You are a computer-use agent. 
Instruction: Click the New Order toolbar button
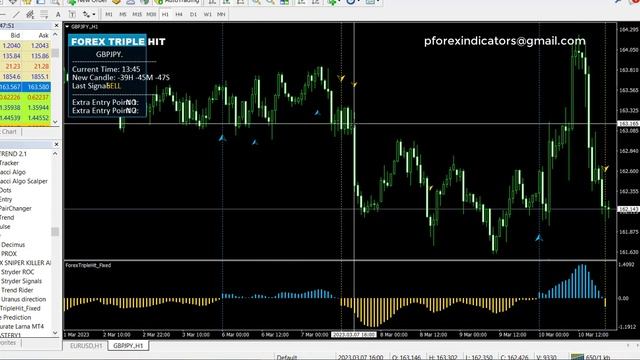pyautogui.click(x=87, y=2)
